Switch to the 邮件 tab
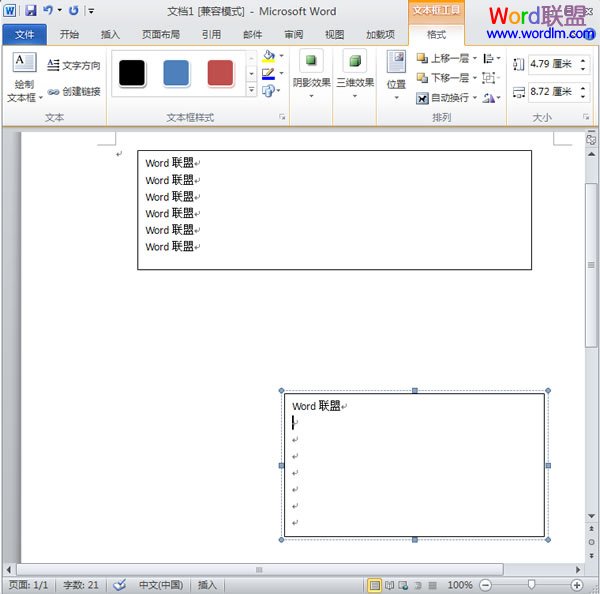This screenshot has width=600, height=594. 253,35
